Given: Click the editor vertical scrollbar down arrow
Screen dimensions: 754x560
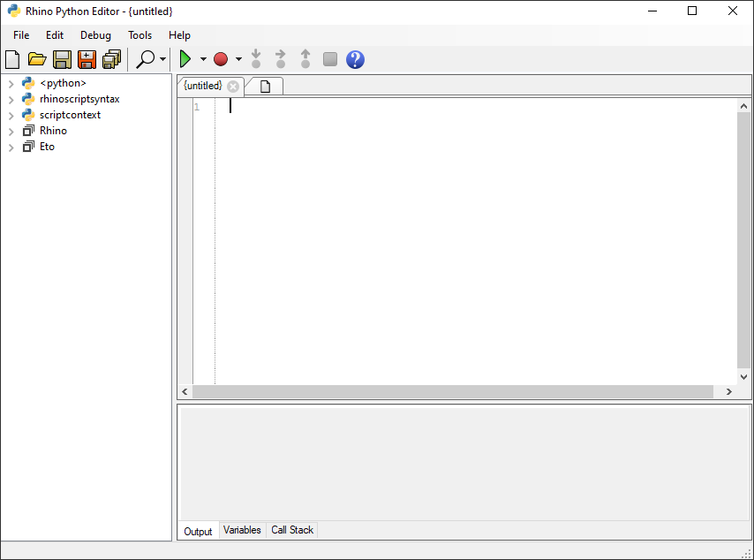Looking at the screenshot, I should pyautogui.click(x=743, y=377).
